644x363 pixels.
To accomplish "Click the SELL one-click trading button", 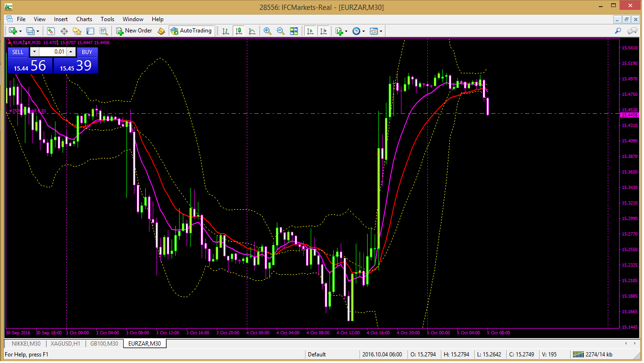I will pos(18,52).
